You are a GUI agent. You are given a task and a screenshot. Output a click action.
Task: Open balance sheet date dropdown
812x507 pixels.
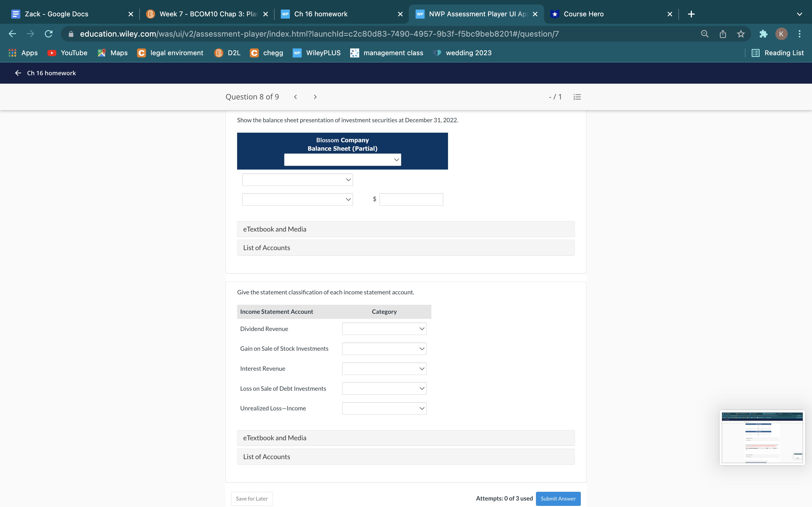tap(342, 160)
